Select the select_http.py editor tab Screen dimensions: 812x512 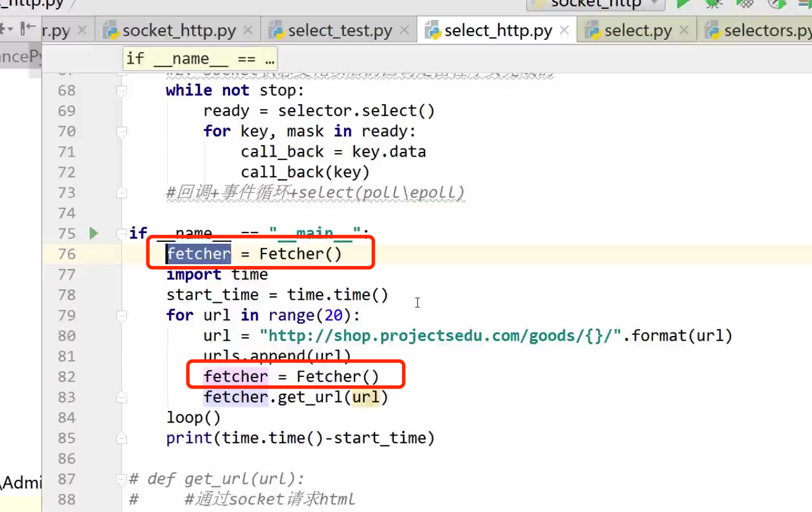[498, 30]
